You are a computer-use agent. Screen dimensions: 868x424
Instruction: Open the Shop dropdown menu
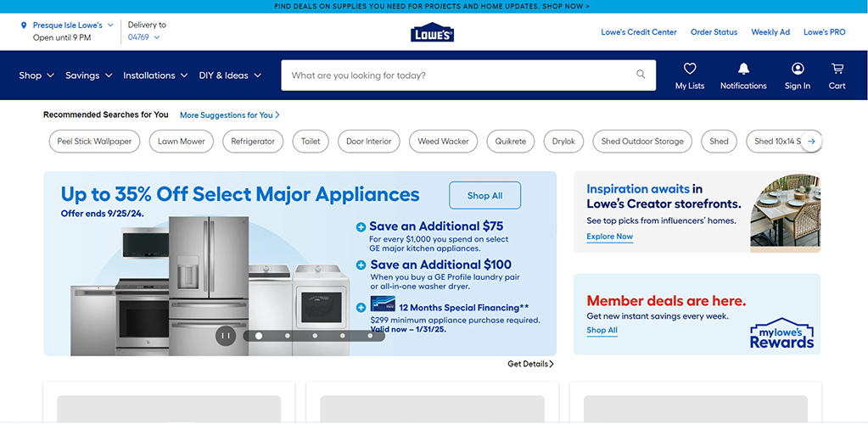coord(36,75)
